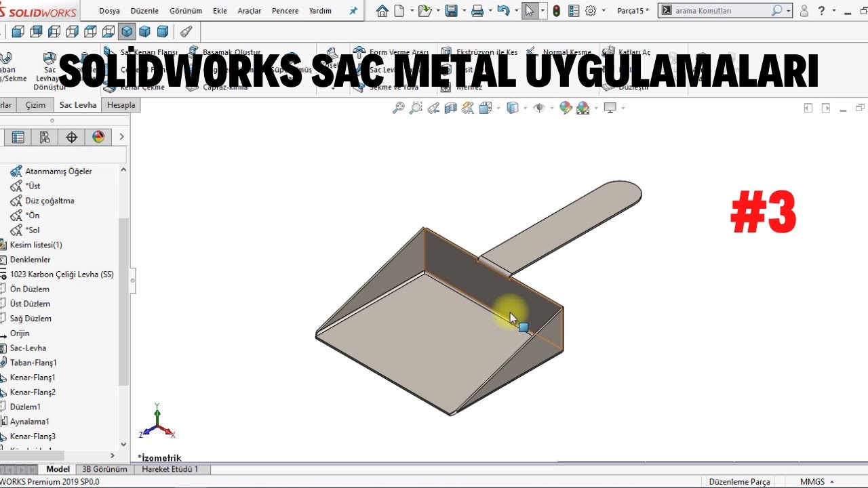The width and height of the screenshot is (868, 488).
Task: Undo the last action with the Undo arrow
Action: click(x=502, y=11)
